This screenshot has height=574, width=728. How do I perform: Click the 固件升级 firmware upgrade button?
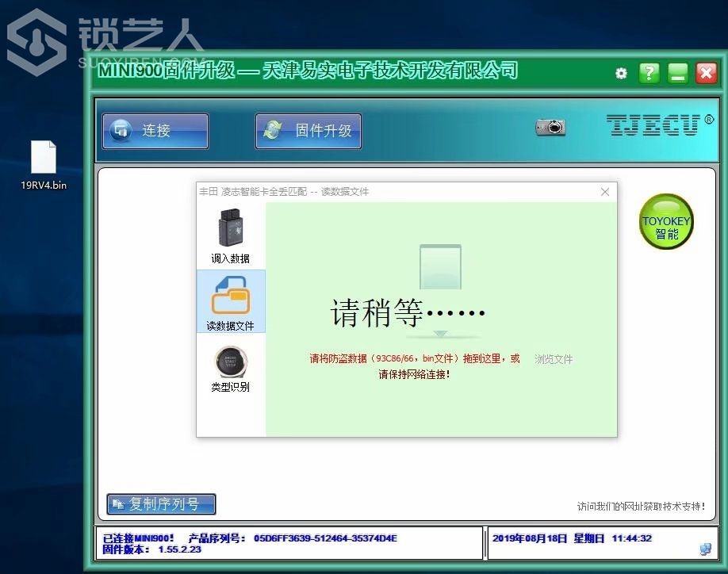pyautogui.click(x=308, y=131)
